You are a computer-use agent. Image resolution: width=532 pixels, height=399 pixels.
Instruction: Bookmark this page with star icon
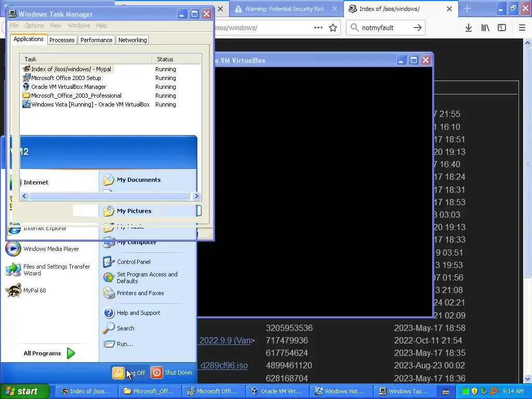pyautogui.click(x=333, y=28)
